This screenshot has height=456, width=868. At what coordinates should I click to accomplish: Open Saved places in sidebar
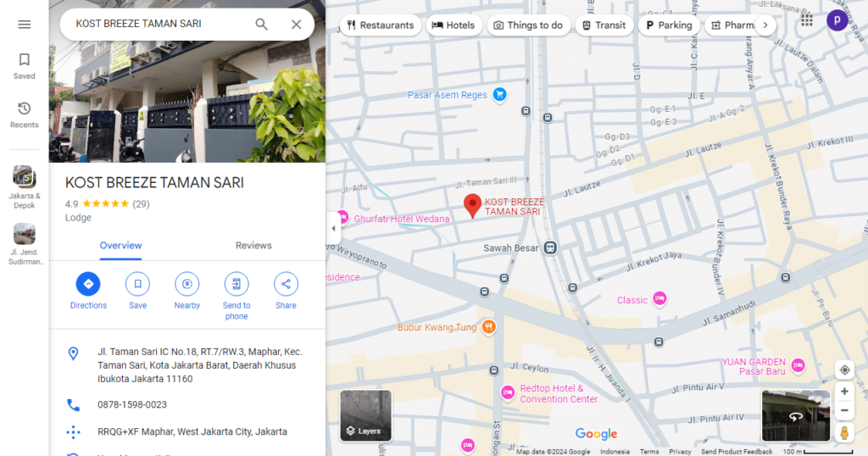pyautogui.click(x=24, y=65)
